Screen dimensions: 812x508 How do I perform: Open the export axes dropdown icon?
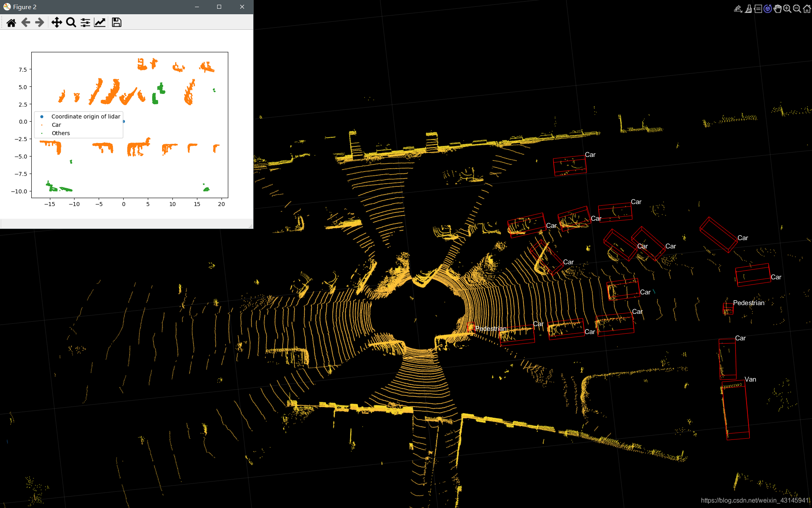coord(738,9)
